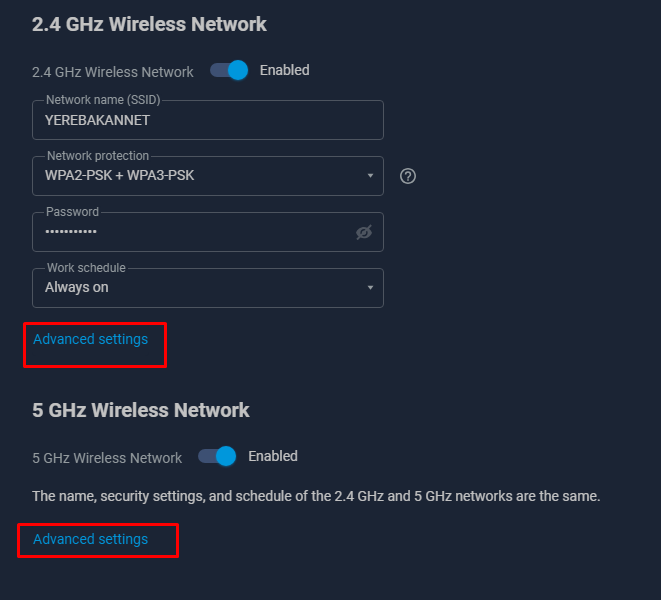661x600 pixels.
Task: Click the small 2.4 GHz Wireless Network label
Action: [x=113, y=72]
